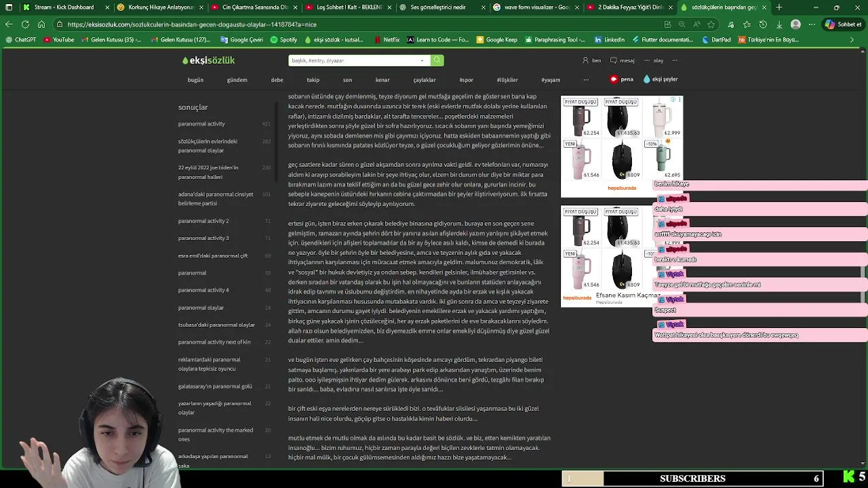Open the #yaşam channel
Screen dimensions: 868x488
click(x=551, y=80)
